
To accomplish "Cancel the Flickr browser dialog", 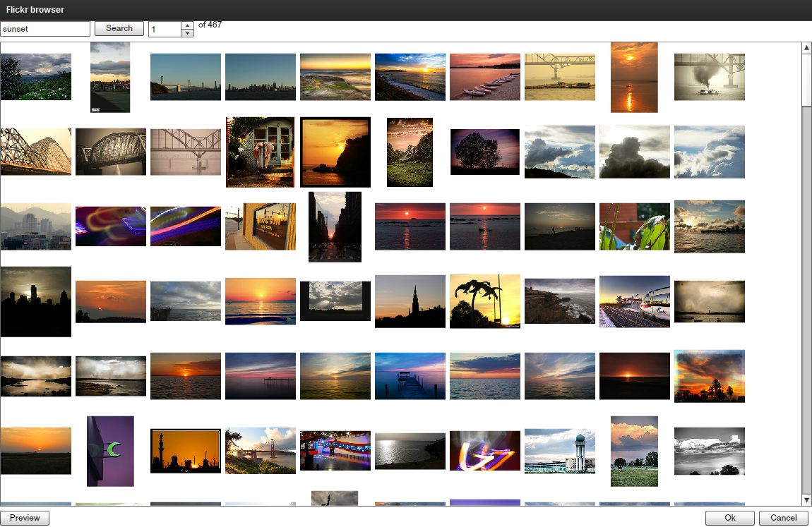I will 783,518.
